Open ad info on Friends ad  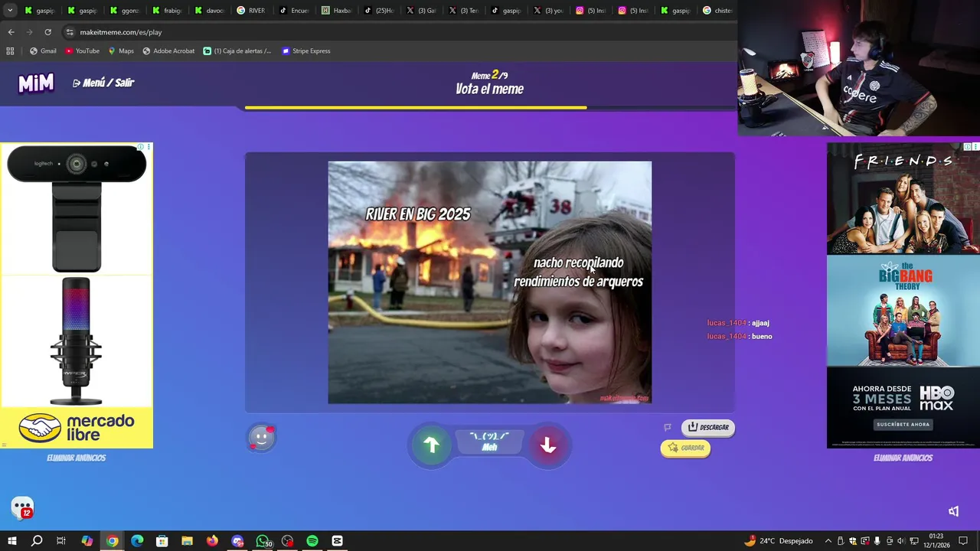[x=967, y=146]
